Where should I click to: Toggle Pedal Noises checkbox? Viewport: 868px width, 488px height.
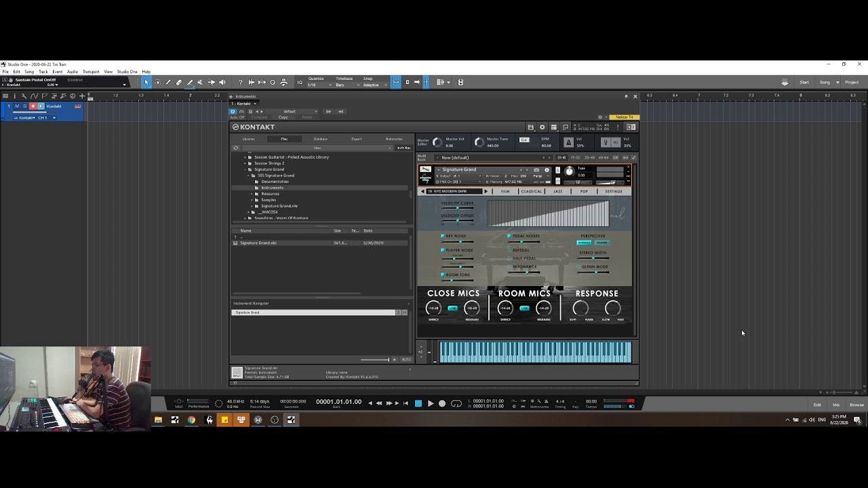click(509, 236)
